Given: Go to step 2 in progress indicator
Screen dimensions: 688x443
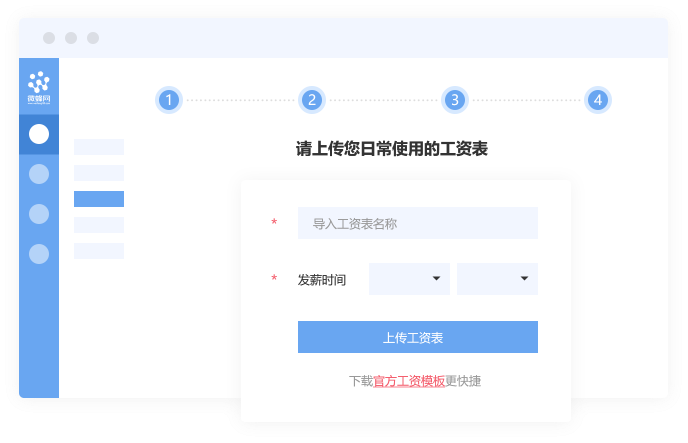Looking at the screenshot, I should (x=312, y=100).
